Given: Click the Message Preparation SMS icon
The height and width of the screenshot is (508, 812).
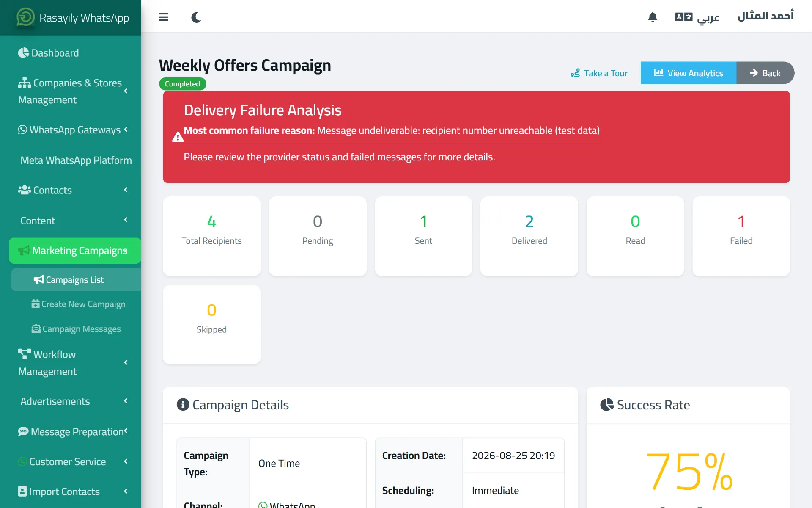Looking at the screenshot, I should pos(23,431).
